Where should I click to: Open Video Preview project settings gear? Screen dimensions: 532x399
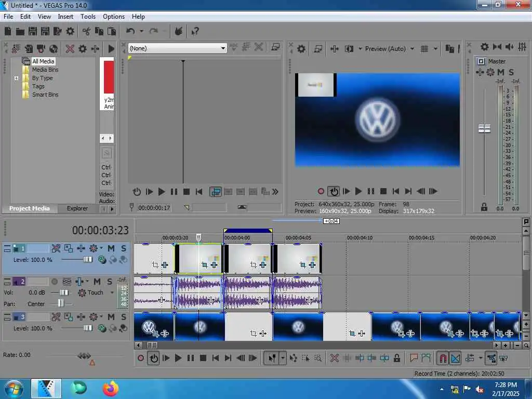click(301, 49)
